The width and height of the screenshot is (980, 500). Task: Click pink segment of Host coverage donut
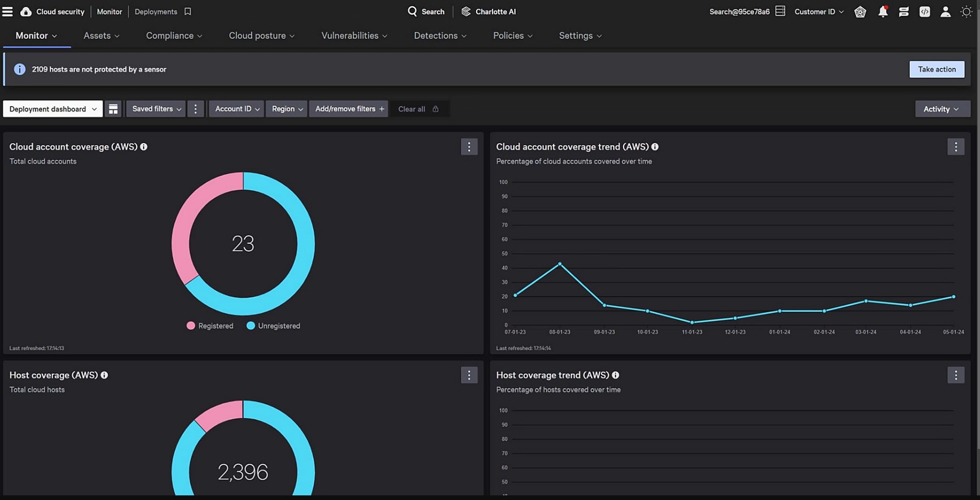pos(222,414)
